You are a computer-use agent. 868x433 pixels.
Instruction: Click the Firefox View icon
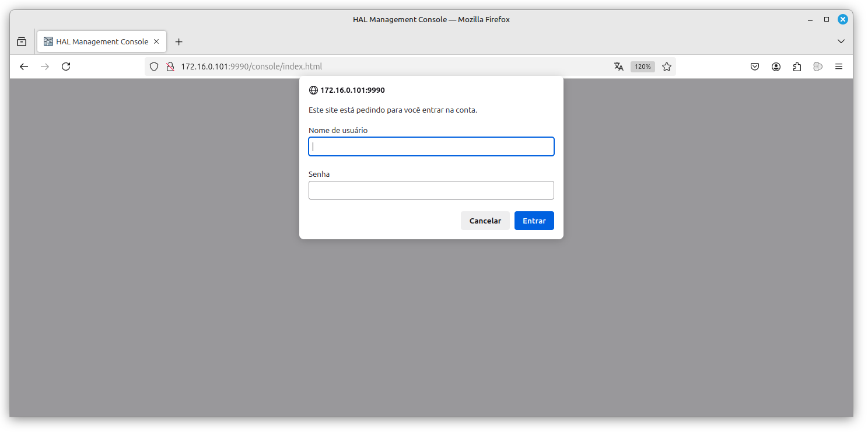[x=22, y=41]
